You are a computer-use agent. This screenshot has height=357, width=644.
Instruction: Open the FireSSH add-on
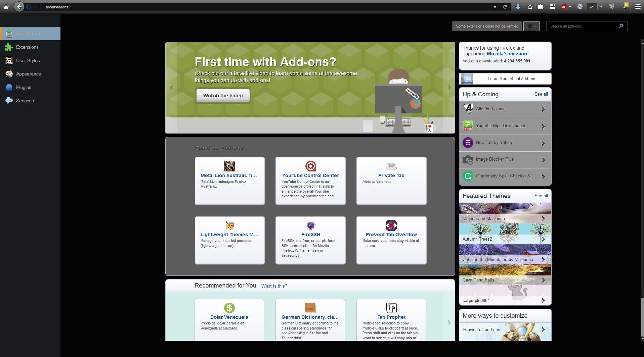tap(310, 240)
